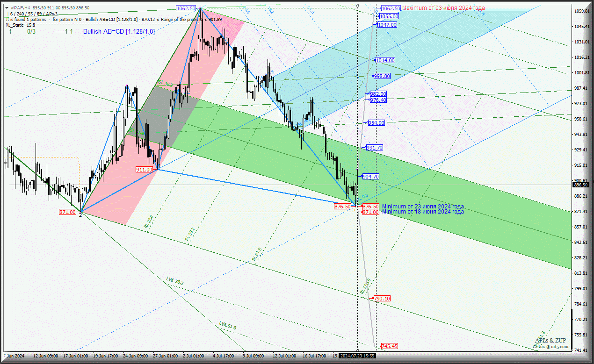Pick the 998.80 price level marker
This screenshot has height=364, width=594.
pos(382,76)
